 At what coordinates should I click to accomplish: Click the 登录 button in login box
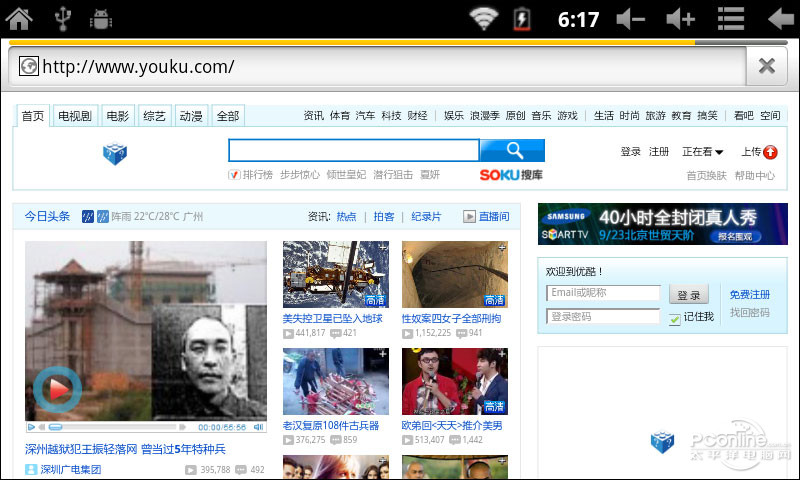[689, 294]
